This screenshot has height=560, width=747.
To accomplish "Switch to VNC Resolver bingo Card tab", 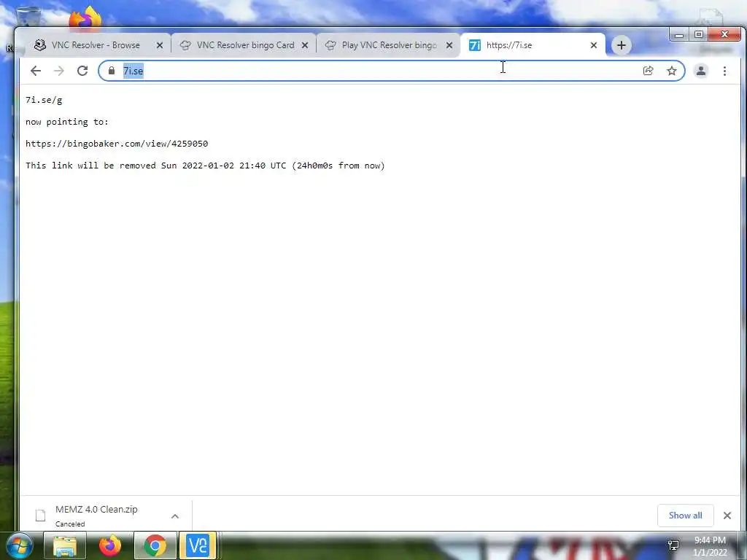I will (x=244, y=45).
